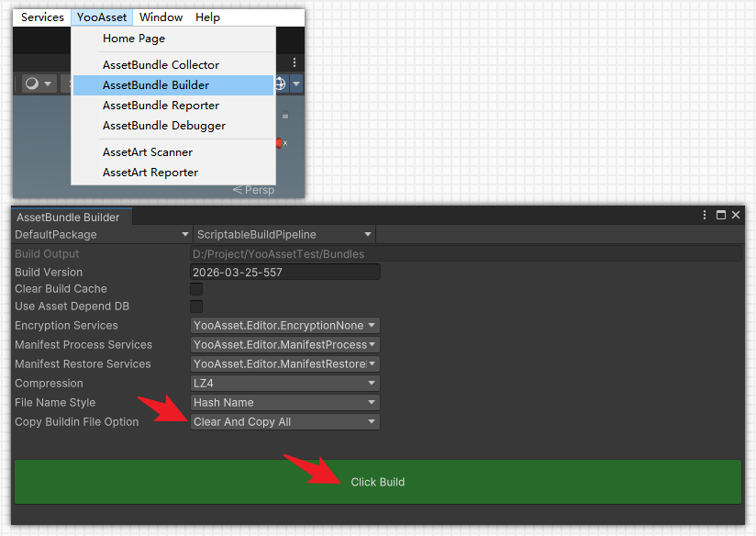Click the Build Output label

[x=47, y=253]
